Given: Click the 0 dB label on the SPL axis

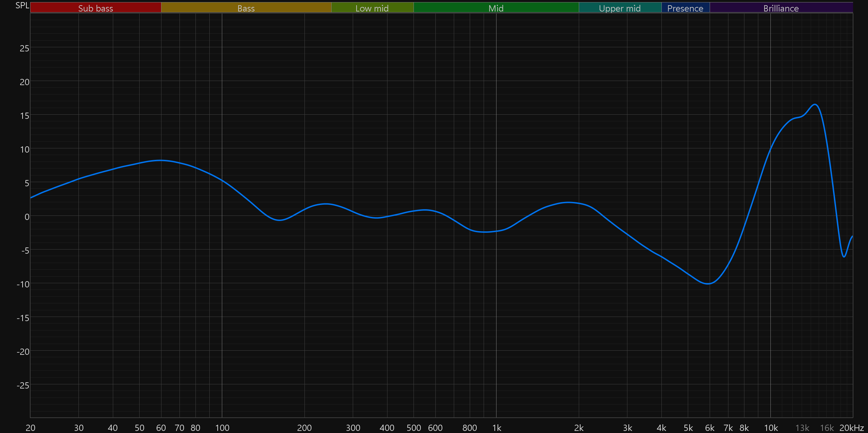Looking at the screenshot, I should (27, 217).
